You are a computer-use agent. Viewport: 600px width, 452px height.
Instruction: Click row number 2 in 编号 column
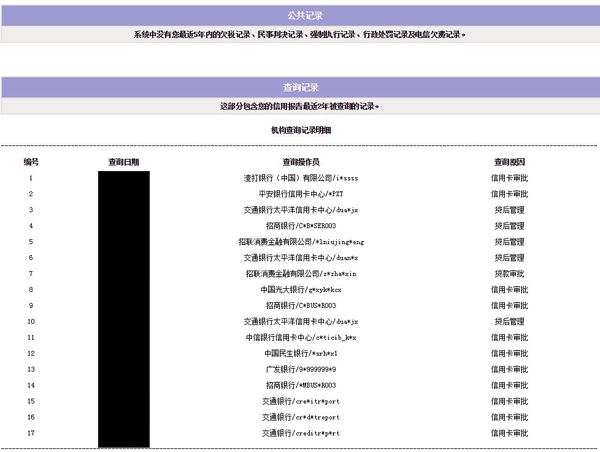click(31, 194)
